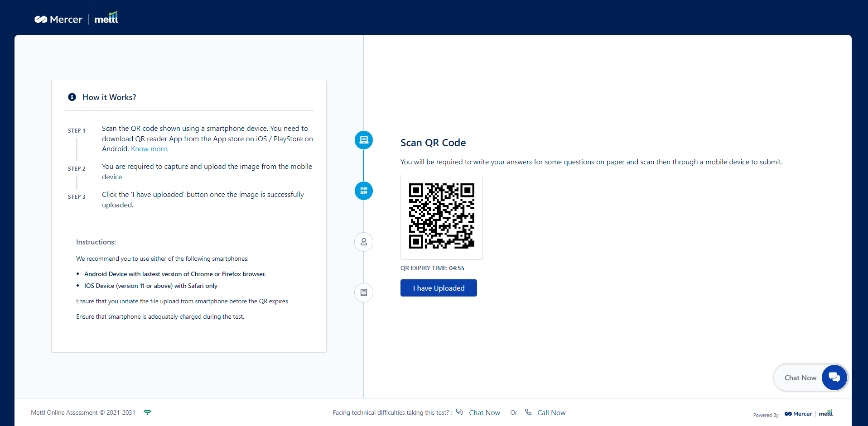Click 'Mettl Online Assessment © 2021-2031' text
Screen dimensions: 868x426
pos(83,412)
